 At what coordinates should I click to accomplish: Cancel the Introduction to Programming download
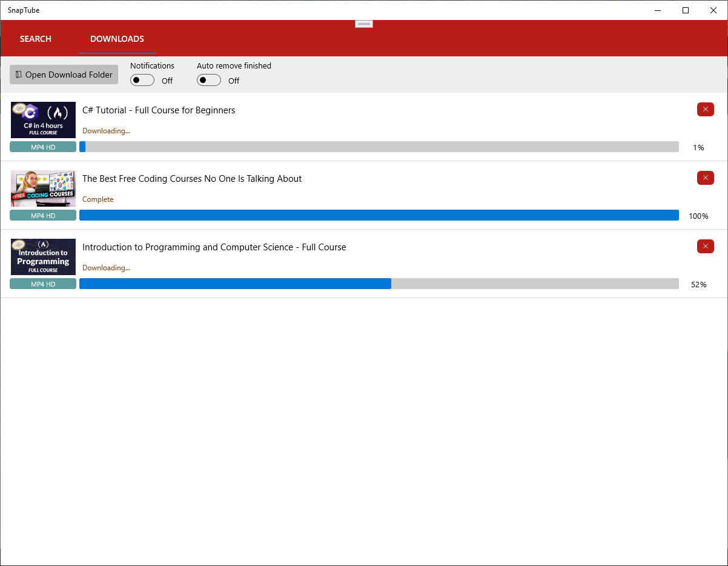705,246
